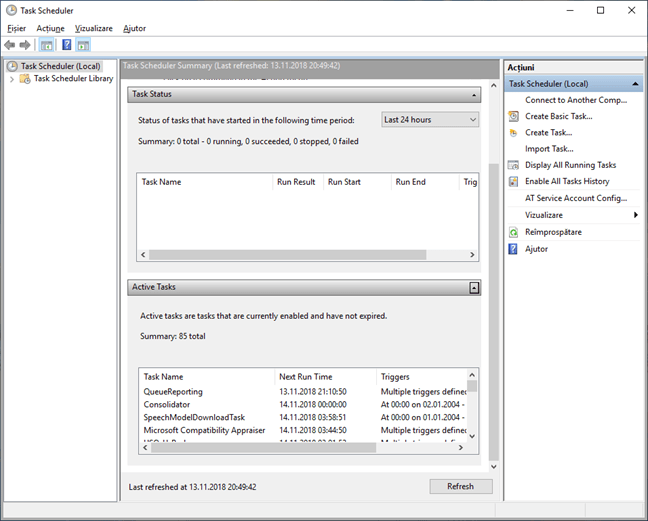Click summary pane scroll up arrow
Image resolution: width=648 pixels, height=521 pixels.
pos(493,86)
